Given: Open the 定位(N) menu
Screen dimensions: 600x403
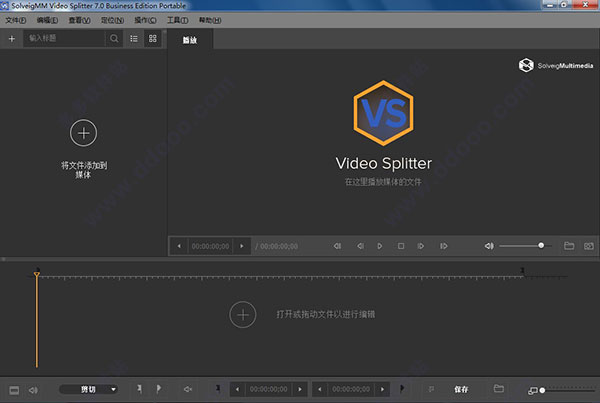Looking at the screenshot, I should coord(112,20).
